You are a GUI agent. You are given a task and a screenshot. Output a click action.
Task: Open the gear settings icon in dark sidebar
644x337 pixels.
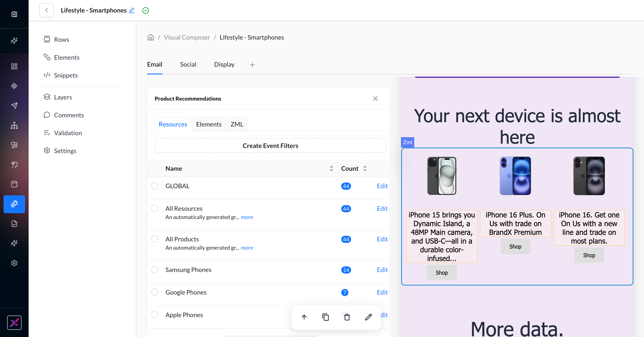click(x=14, y=263)
